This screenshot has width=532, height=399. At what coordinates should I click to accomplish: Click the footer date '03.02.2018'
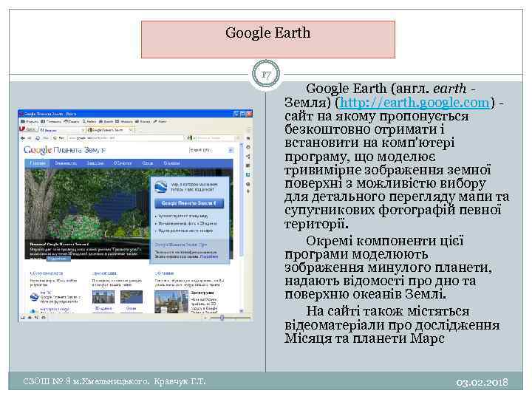pyautogui.click(x=482, y=383)
